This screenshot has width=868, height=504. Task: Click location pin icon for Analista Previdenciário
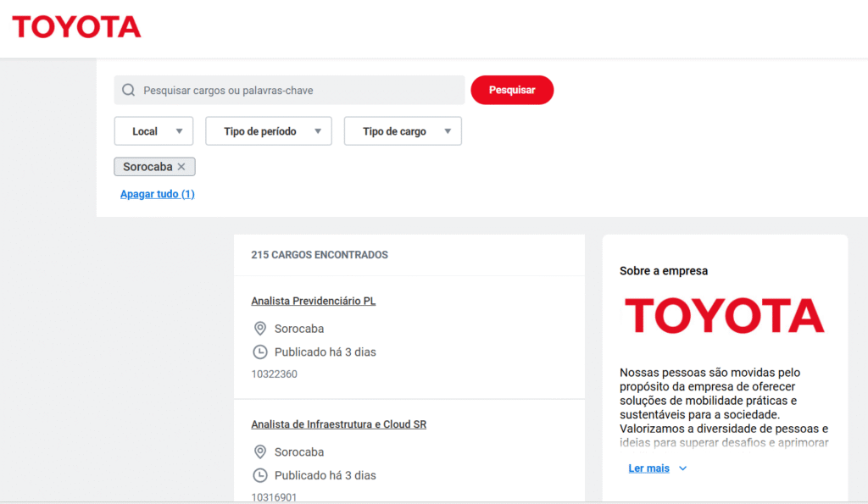[260, 329]
